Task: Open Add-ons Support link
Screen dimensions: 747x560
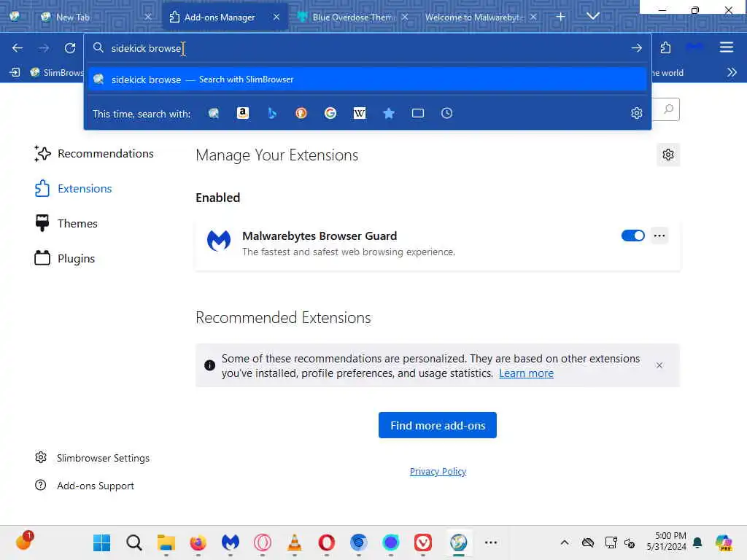Action: [85, 485]
